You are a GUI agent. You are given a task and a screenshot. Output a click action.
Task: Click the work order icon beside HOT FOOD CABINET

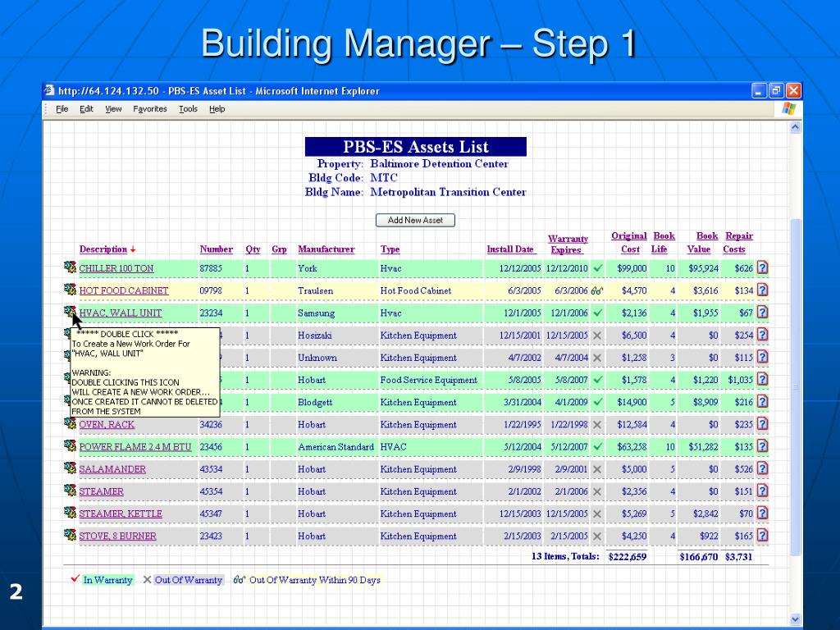pyautogui.click(x=70, y=290)
